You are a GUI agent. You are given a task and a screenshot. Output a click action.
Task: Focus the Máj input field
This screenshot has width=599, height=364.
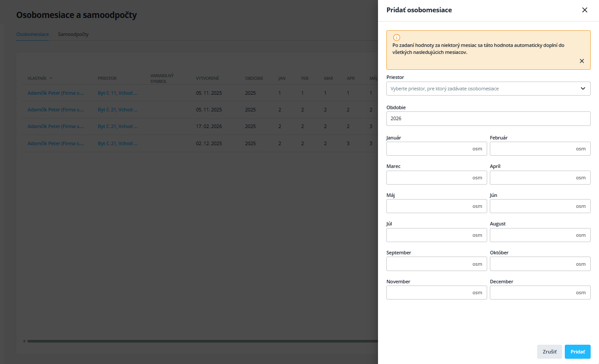click(437, 206)
